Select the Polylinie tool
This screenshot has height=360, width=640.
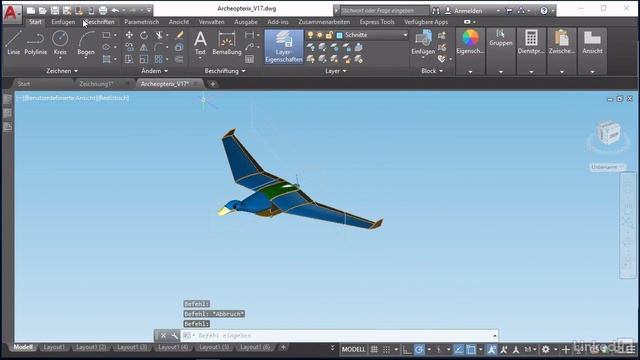click(36, 42)
